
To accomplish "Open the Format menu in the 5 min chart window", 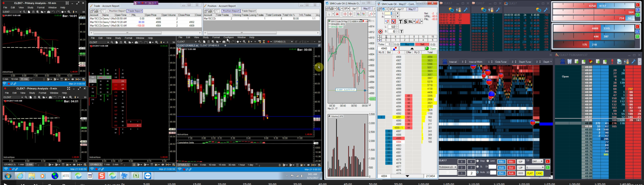I will pos(43,93).
